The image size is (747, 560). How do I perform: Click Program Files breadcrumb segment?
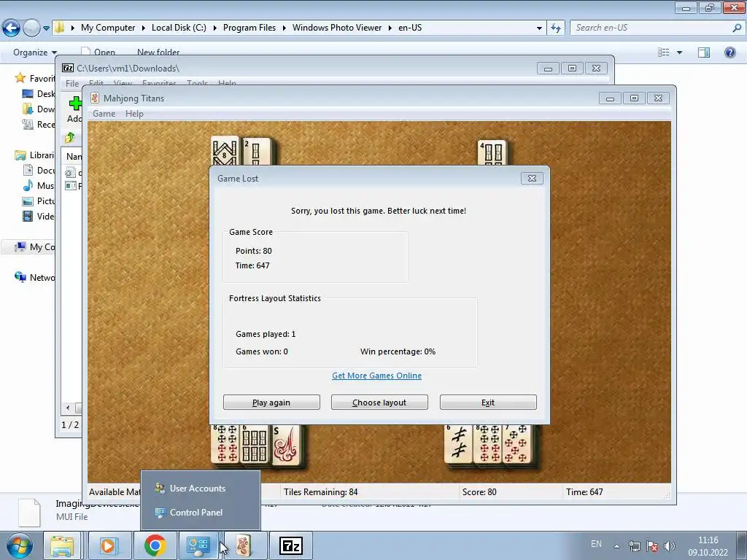(x=249, y=28)
